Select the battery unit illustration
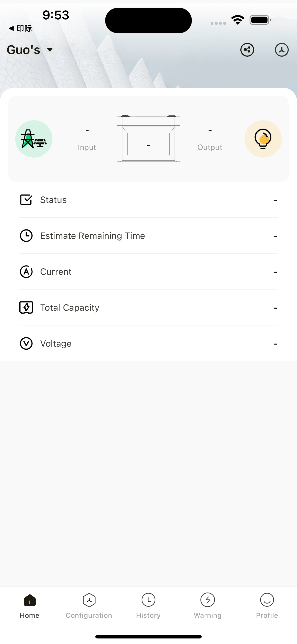The width and height of the screenshot is (297, 644). point(148,139)
